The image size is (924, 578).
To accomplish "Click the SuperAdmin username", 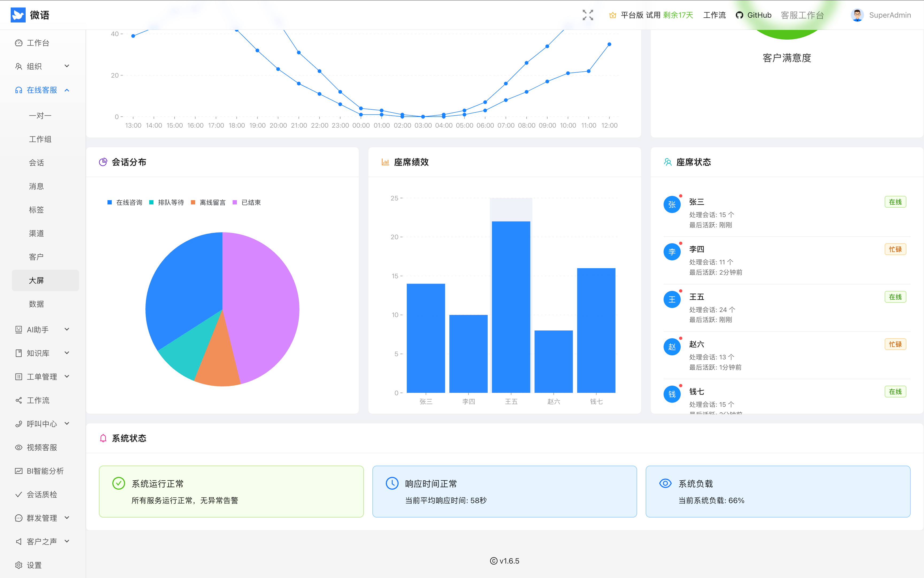I will coord(890,15).
